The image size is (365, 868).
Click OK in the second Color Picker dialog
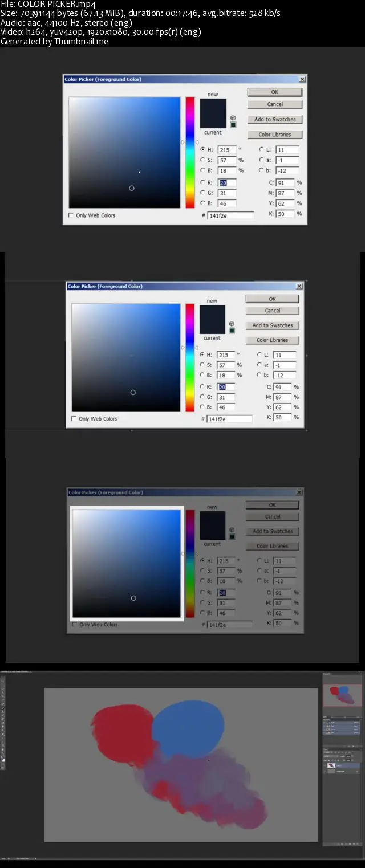pos(272,299)
